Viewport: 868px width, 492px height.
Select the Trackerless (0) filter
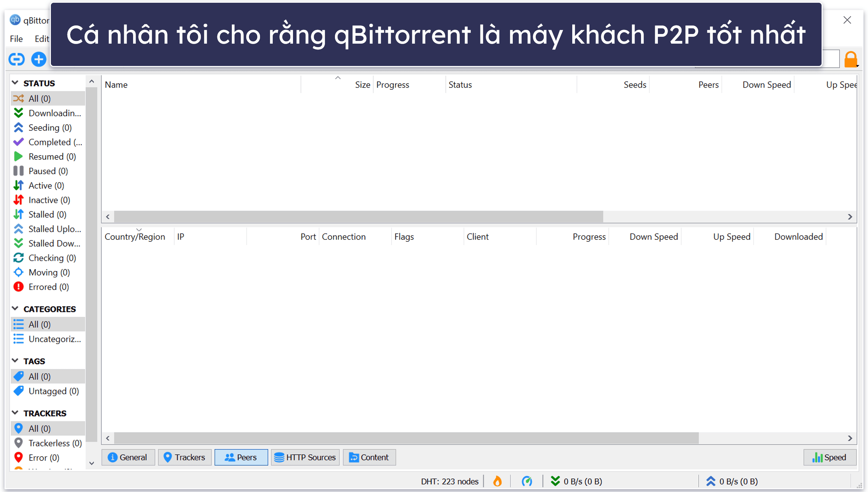pos(48,443)
